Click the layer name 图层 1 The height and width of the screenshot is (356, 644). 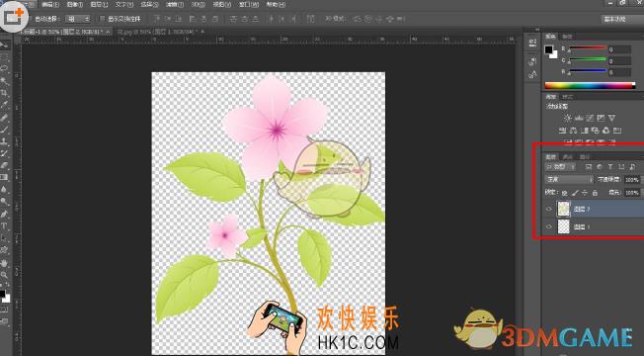tap(582, 226)
